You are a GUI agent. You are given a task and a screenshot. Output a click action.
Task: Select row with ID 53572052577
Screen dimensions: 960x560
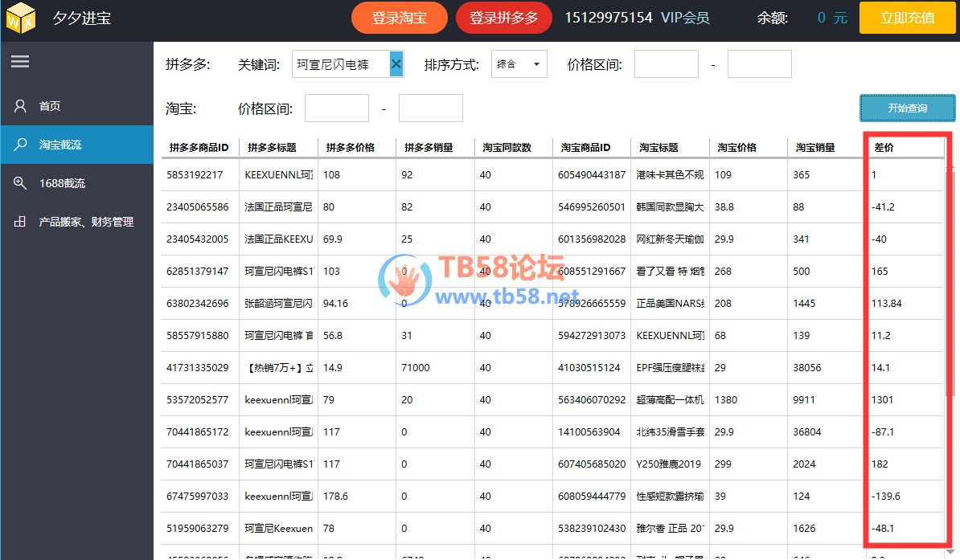[x=553, y=399]
